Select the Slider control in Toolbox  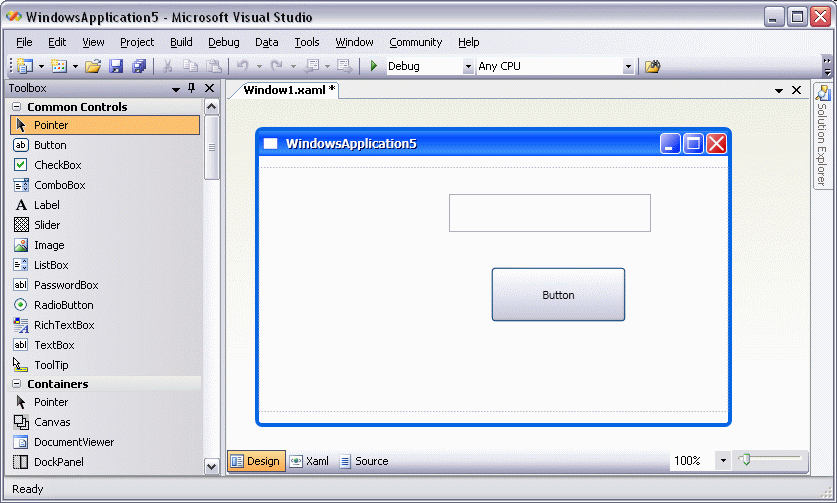pyautogui.click(x=105, y=225)
